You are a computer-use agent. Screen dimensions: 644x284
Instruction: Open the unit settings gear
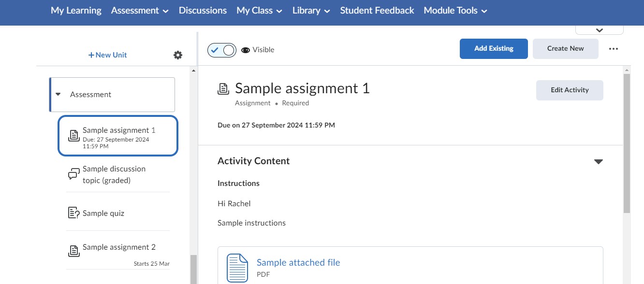coord(178,55)
